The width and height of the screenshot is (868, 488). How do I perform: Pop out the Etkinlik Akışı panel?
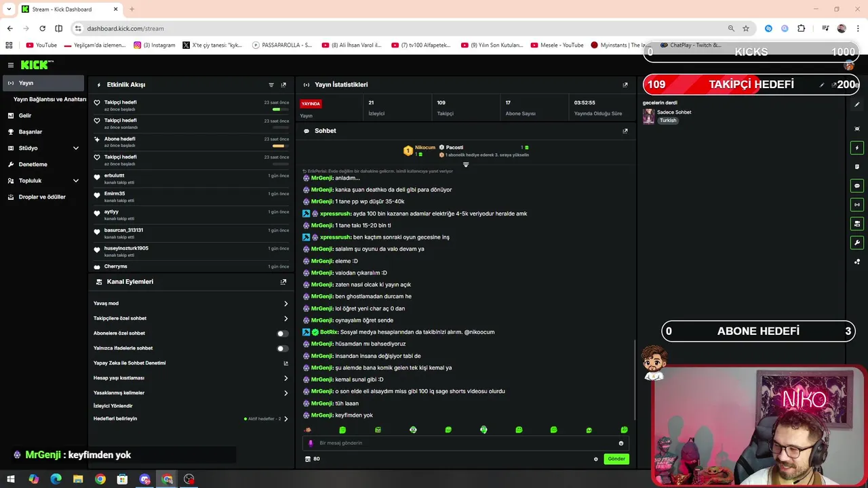283,85
